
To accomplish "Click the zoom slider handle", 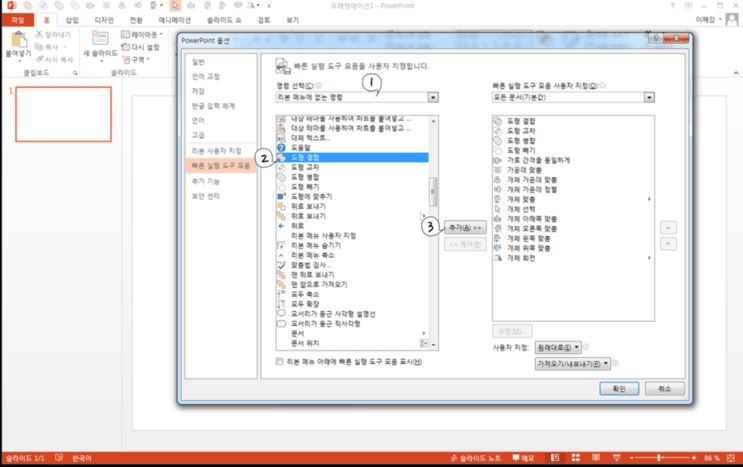I will pos(659,458).
